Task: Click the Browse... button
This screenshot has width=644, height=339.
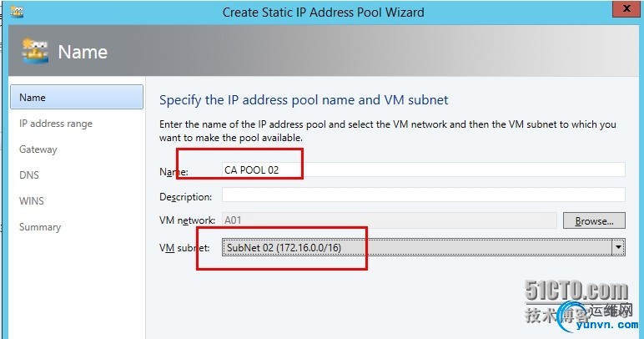Action: click(594, 220)
